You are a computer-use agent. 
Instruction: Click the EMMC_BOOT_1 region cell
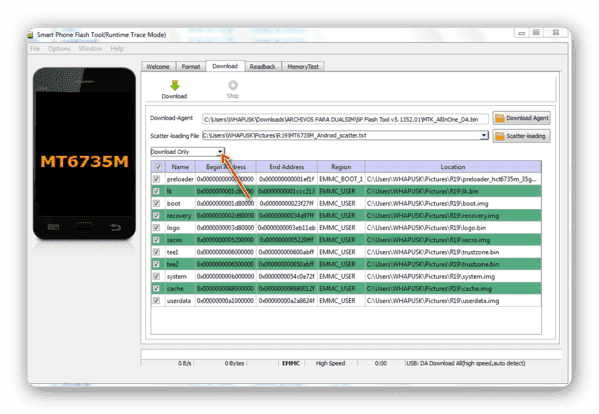click(x=341, y=179)
